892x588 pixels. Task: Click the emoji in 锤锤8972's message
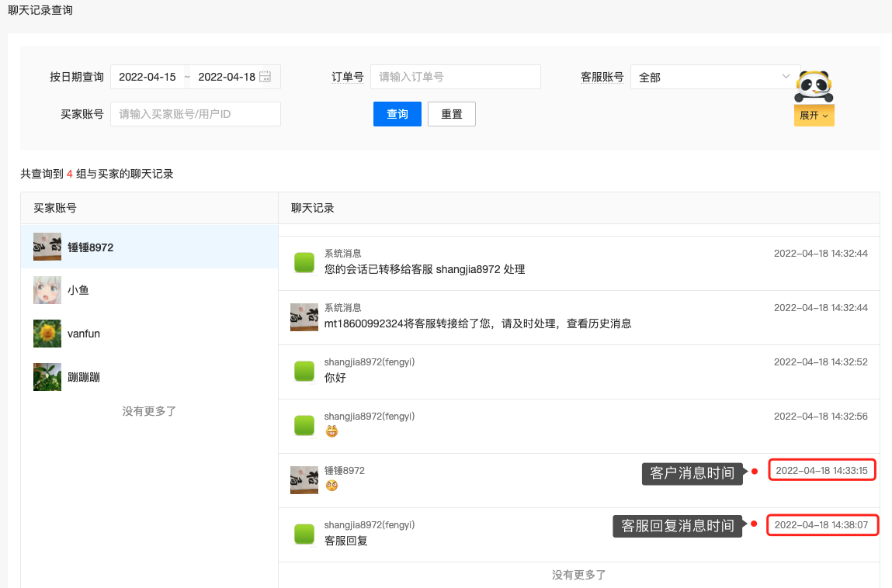331,486
